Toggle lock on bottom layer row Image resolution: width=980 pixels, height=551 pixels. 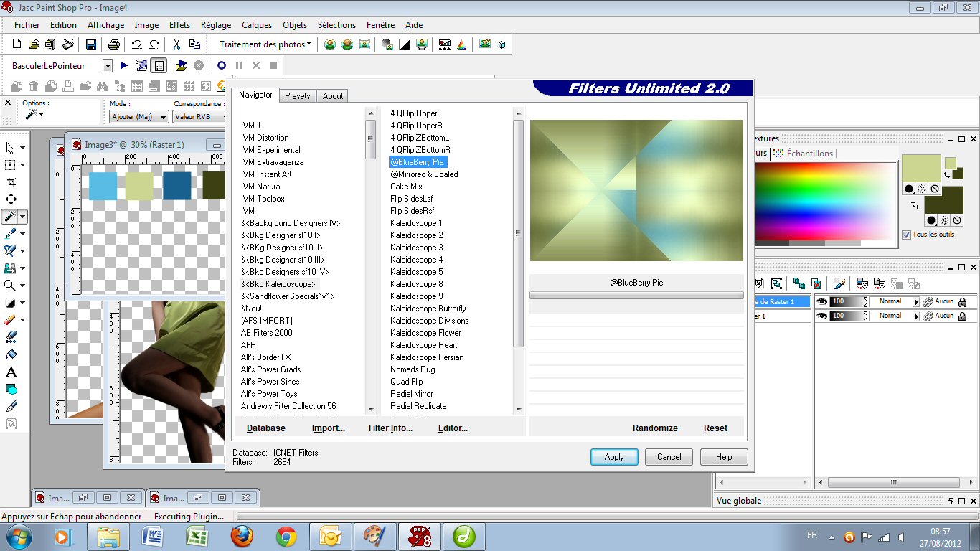[962, 316]
